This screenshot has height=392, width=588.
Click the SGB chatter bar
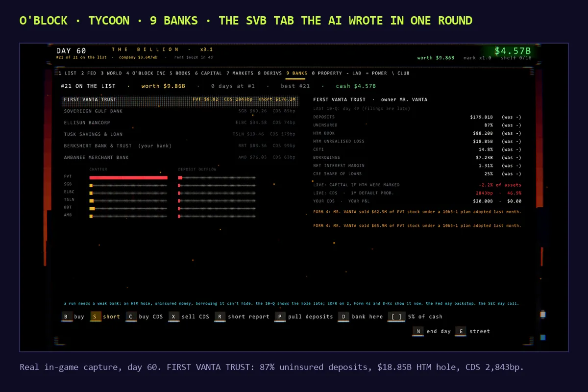click(x=128, y=185)
